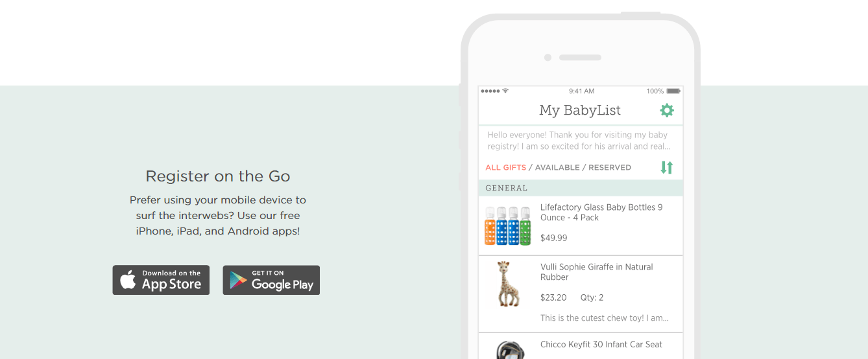Viewport: 868px width, 359px height.
Task: Select the Lifefactory baby bottles image
Action: (508, 226)
